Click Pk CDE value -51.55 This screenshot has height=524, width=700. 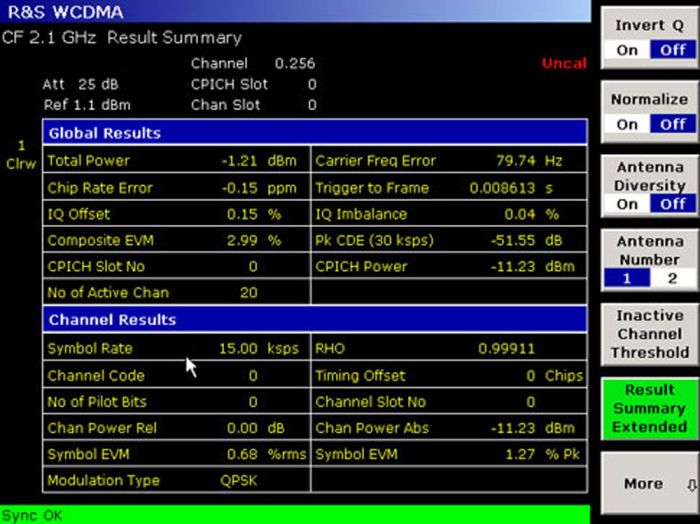[512, 240]
